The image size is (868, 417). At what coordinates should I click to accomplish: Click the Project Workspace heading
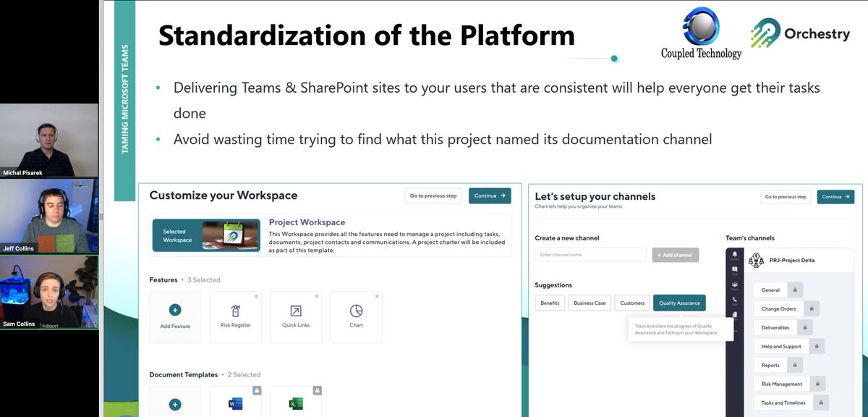307,222
